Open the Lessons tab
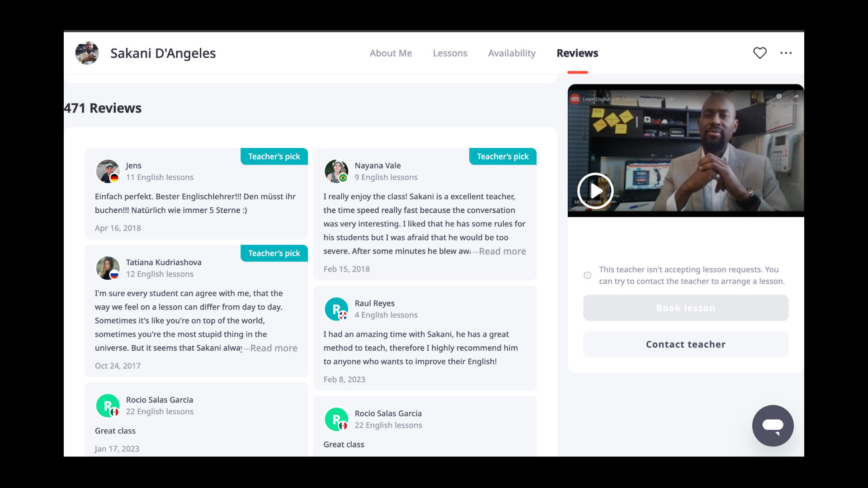Image resolution: width=868 pixels, height=488 pixels. point(450,53)
